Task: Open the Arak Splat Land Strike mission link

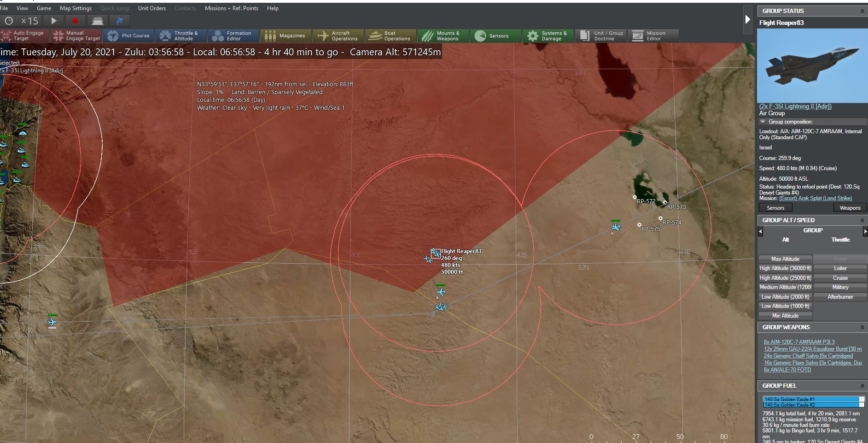Action: tap(816, 198)
